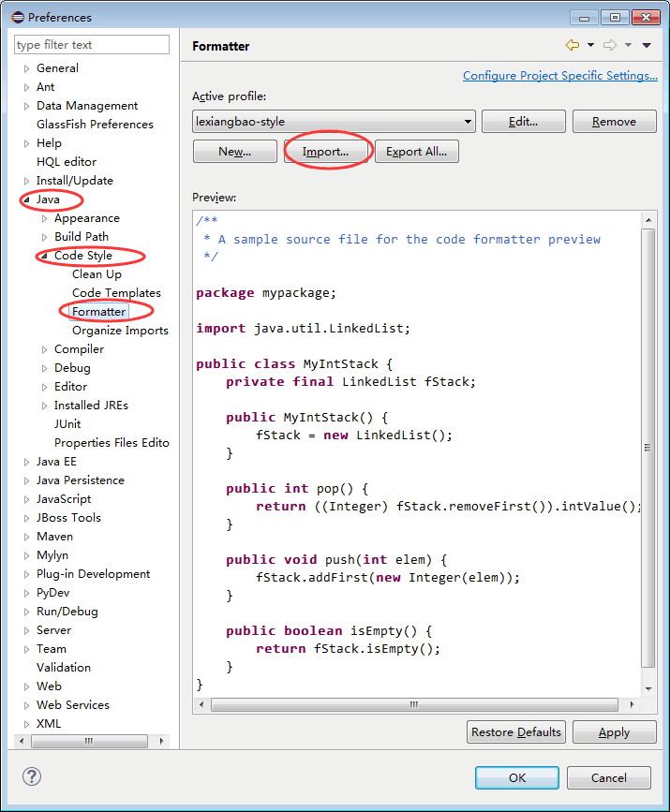Expand the General tree node

[26, 68]
